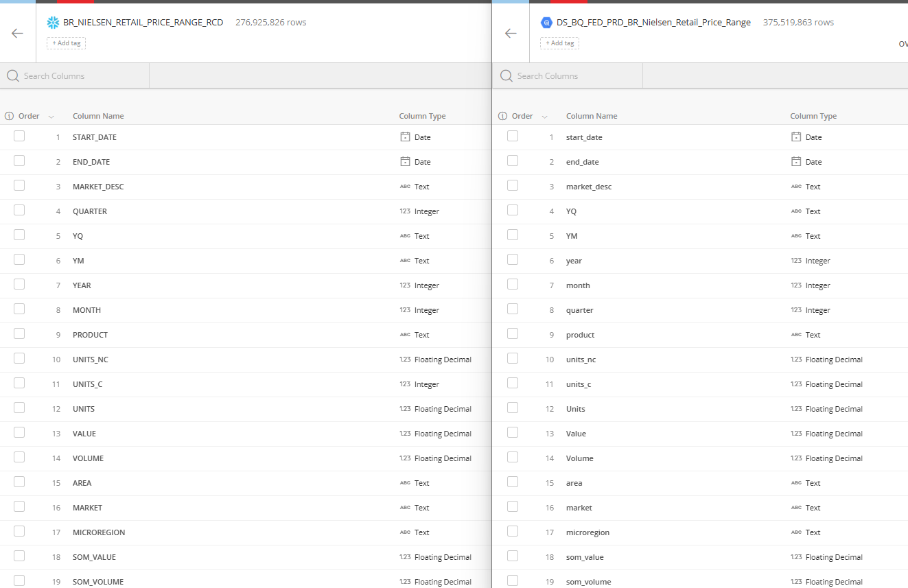Select the UNITS_NC column name uppercase

coord(91,360)
